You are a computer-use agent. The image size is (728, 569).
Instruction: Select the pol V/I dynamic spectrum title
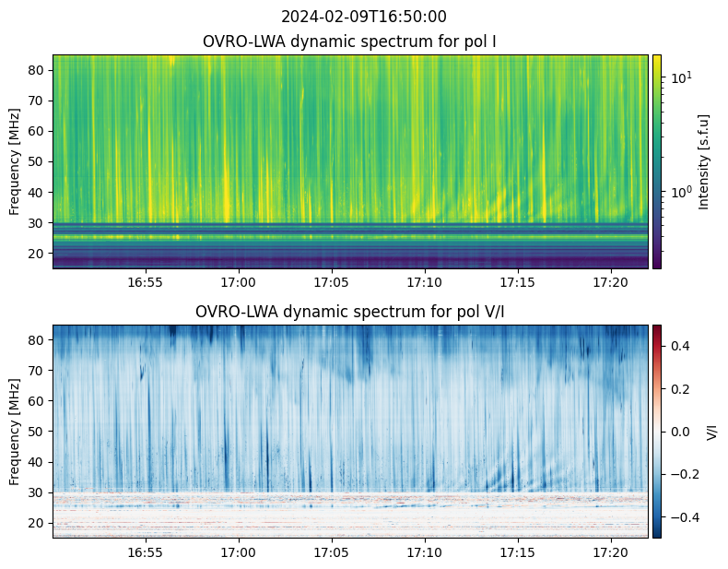(349, 312)
